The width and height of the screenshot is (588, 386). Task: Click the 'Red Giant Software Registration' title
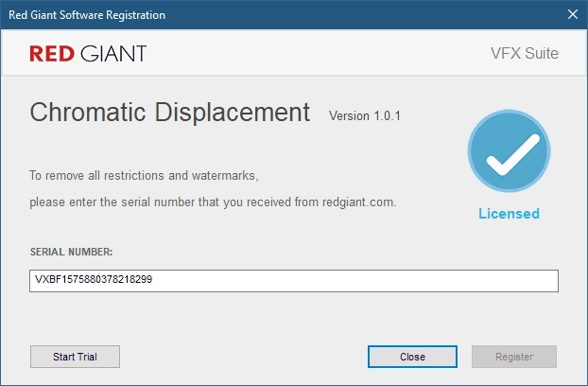(x=87, y=15)
